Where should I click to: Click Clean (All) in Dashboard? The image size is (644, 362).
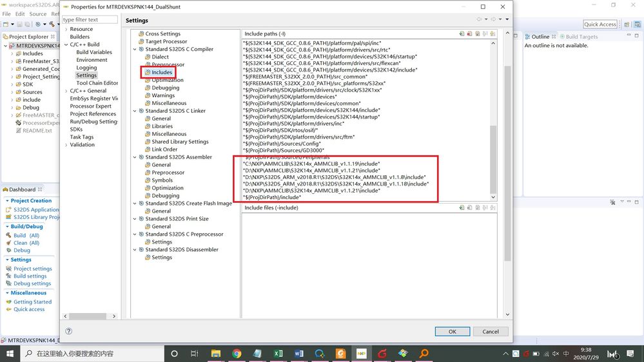(26, 243)
